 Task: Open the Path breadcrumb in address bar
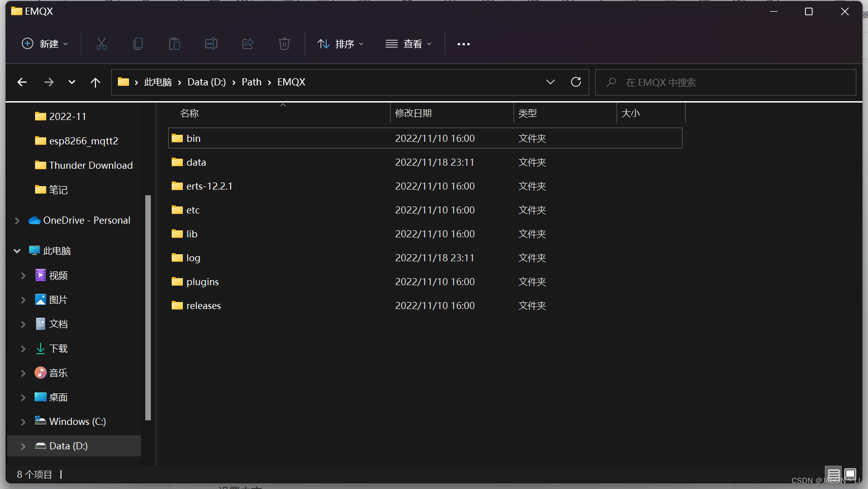click(x=251, y=82)
